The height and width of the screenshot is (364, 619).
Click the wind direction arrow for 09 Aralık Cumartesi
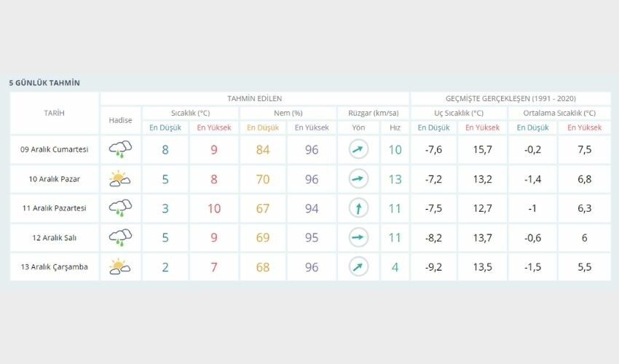(358, 150)
